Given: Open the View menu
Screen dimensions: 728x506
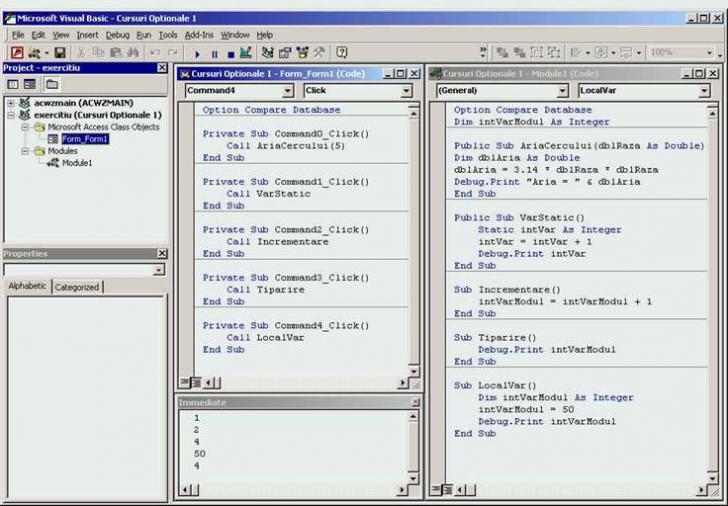Looking at the screenshot, I should tap(60, 35).
